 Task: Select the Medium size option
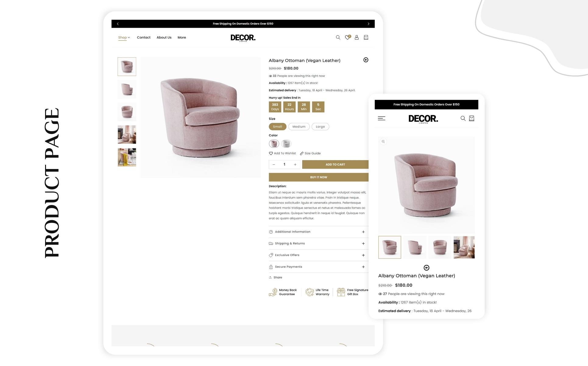pyautogui.click(x=299, y=127)
